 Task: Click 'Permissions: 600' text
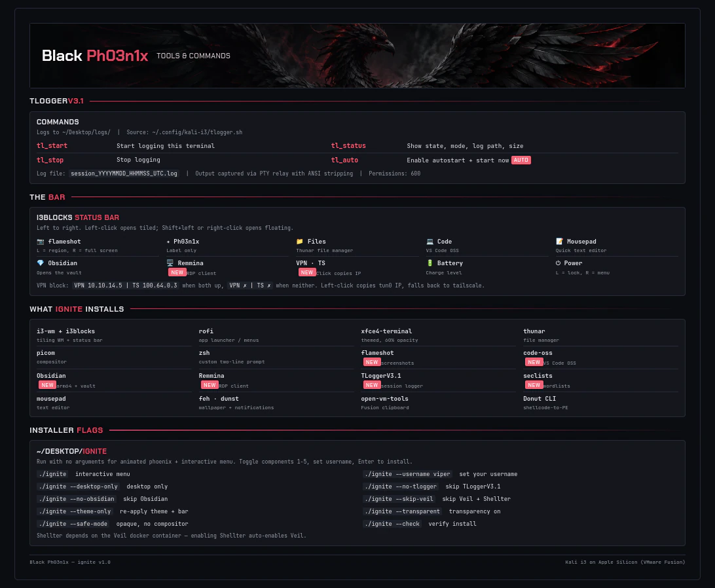[394, 174]
